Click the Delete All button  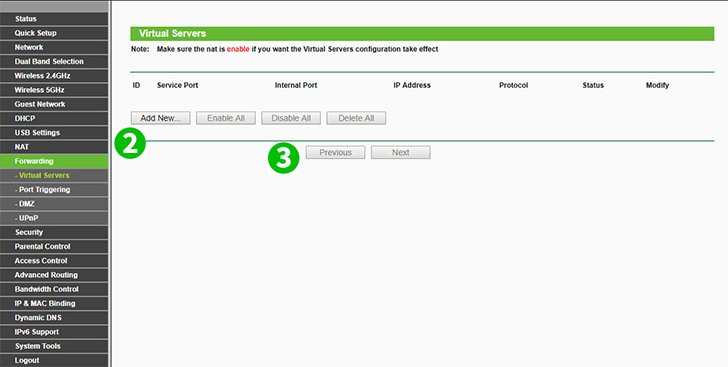click(x=356, y=118)
